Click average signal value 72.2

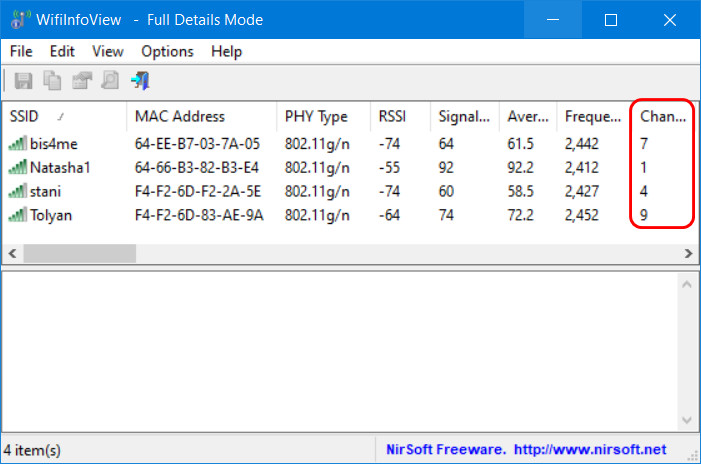coord(520,215)
